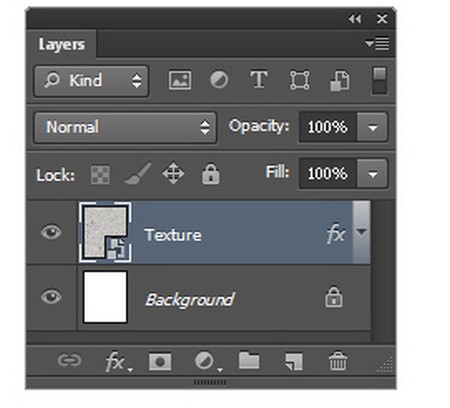Image resolution: width=450 pixels, height=408 pixels.
Task: Open the Normal blend mode dropdown
Action: pos(125,127)
